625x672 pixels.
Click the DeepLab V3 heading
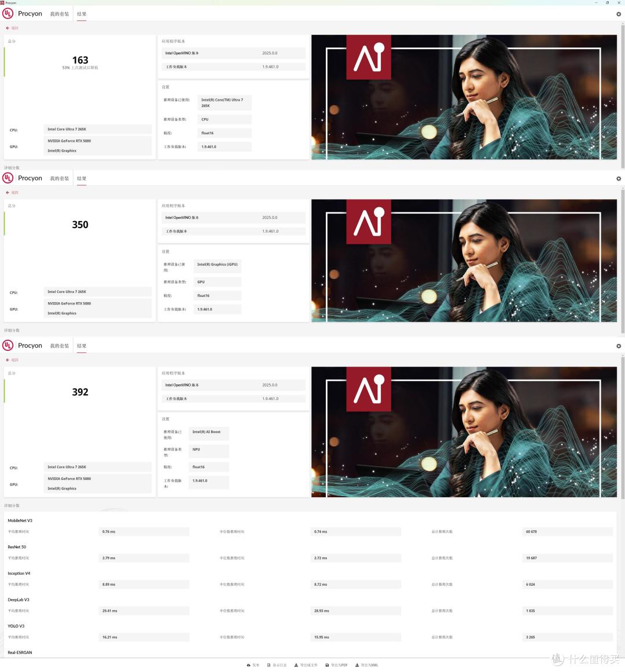[19, 600]
